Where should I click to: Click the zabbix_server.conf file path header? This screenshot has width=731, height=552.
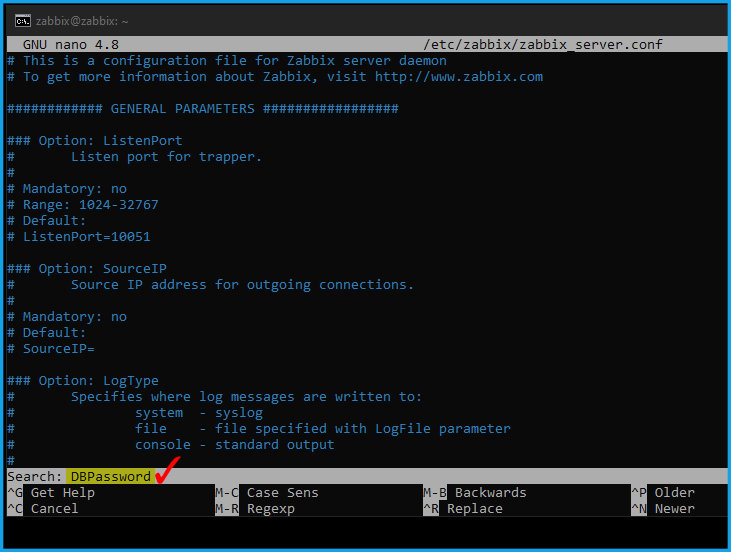click(x=543, y=44)
